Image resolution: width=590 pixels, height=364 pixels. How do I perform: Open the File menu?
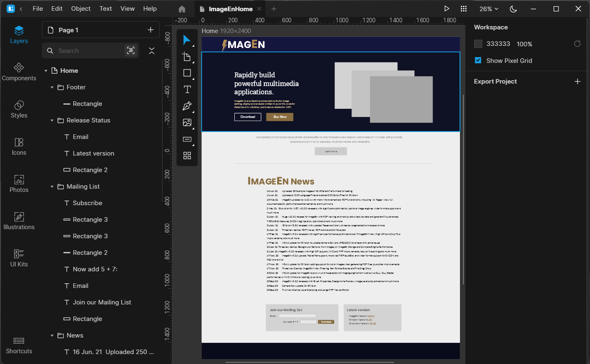coord(38,9)
